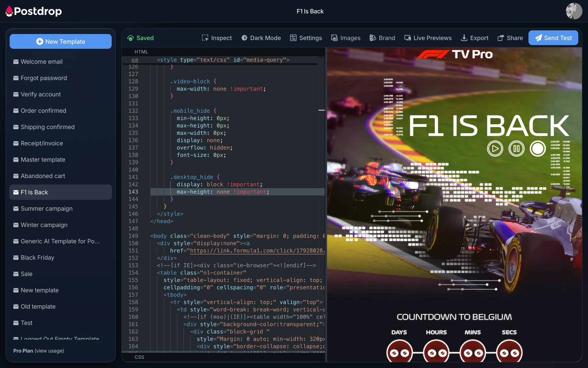Image resolution: width=588 pixels, height=368 pixels.
Task: Open the Test template
Action: pyautogui.click(x=61, y=323)
